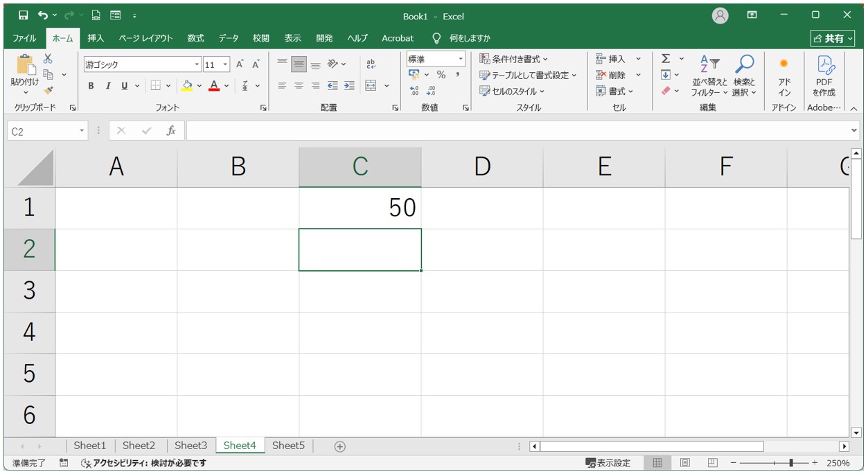Decrease font size with the smaller A icon
Screen dimensions: 868x474
tap(256, 64)
